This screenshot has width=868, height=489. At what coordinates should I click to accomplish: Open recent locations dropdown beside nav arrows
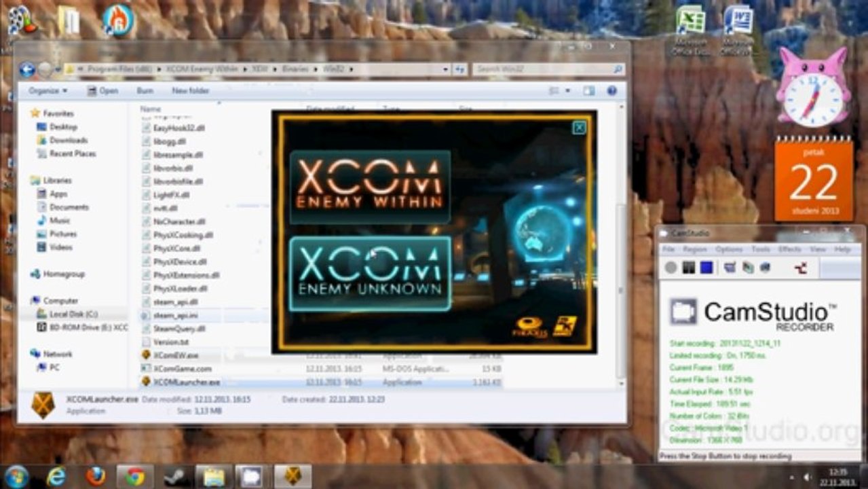(58, 69)
